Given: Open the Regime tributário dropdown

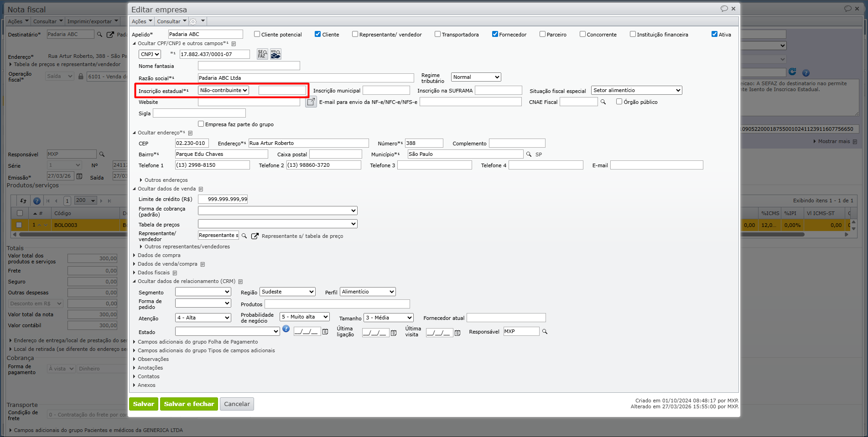Looking at the screenshot, I should click(x=476, y=77).
